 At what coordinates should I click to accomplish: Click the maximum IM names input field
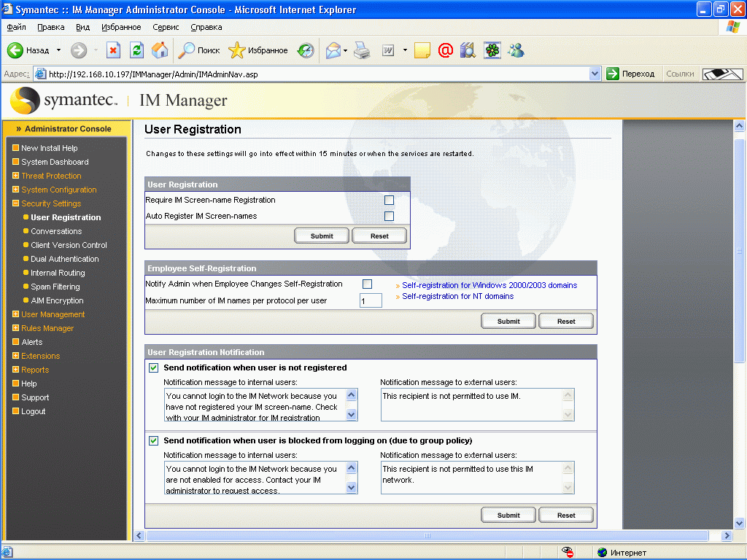[x=371, y=300]
